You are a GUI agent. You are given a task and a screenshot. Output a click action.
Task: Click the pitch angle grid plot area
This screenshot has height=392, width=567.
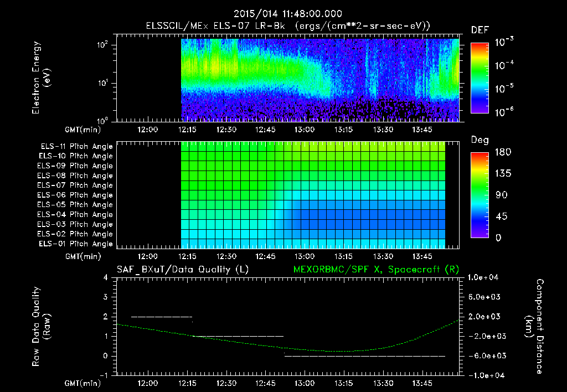[x=288, y=195]
